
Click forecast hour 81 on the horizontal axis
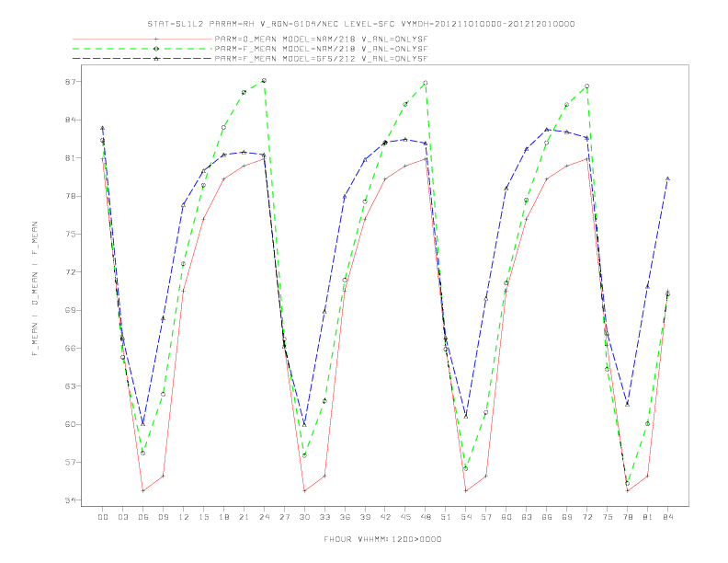click(648, 517)
